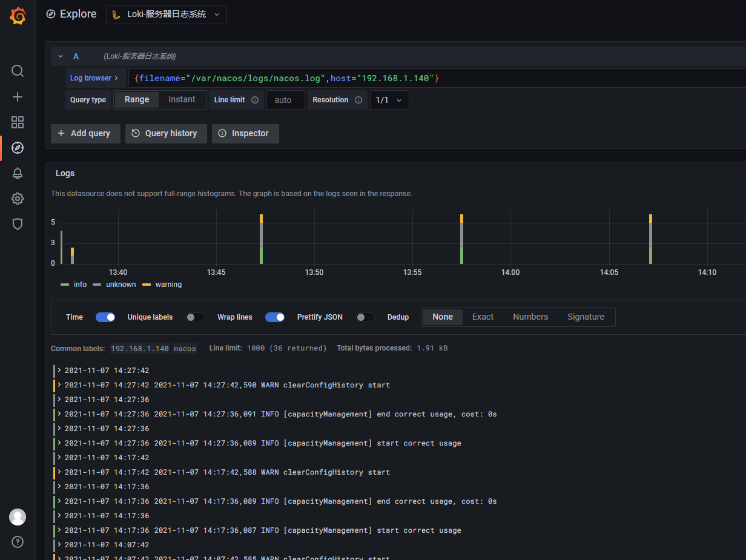Select the Explore compass icon
This screenshot has width=746, height=560.
[18, 147]
